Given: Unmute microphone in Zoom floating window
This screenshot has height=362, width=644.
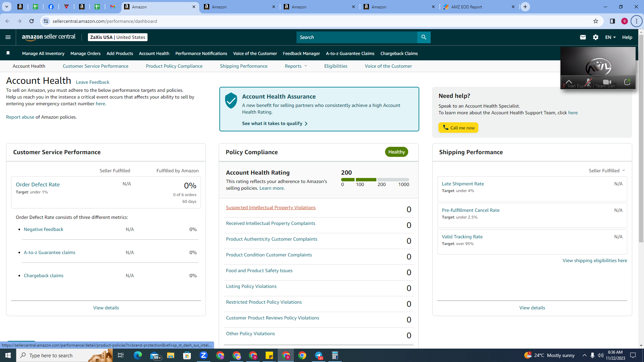Looking at the screenshot, I should [588, 82].
